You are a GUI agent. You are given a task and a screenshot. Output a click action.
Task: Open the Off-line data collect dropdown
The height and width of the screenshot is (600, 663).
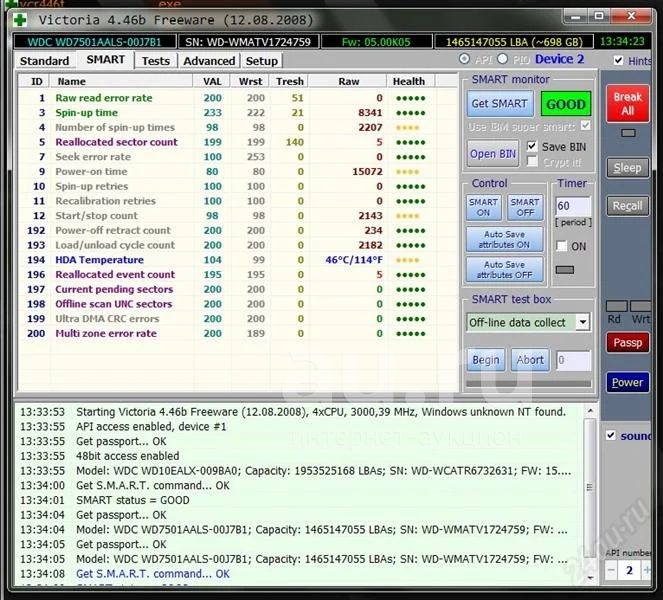583,322
